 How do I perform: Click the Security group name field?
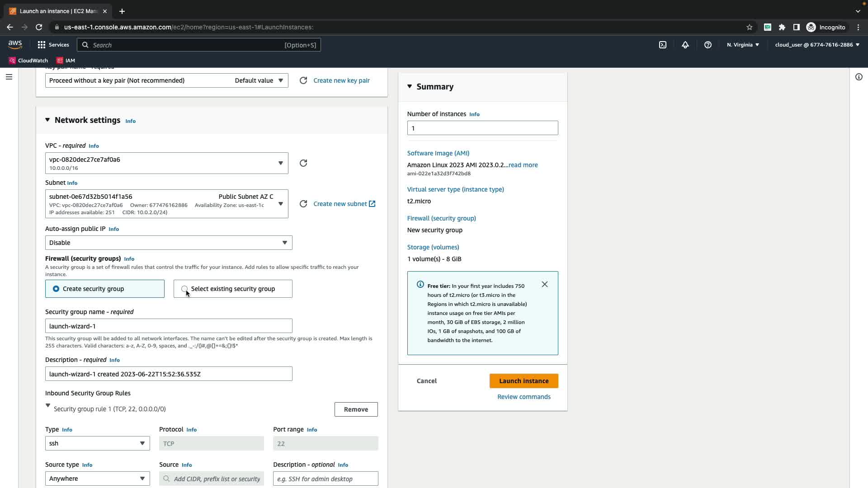[168, 326]
